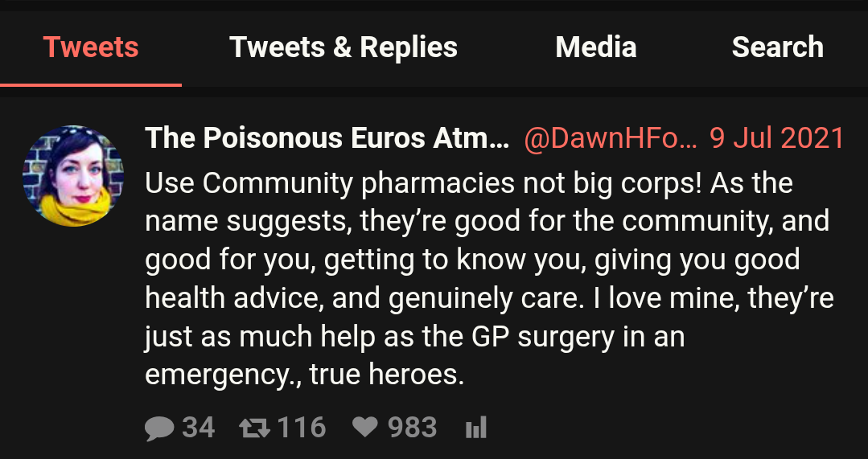Screen dimensions: 868x459
Task: Open the tweet stats bar-chart icon
Action: pos(476,428)
